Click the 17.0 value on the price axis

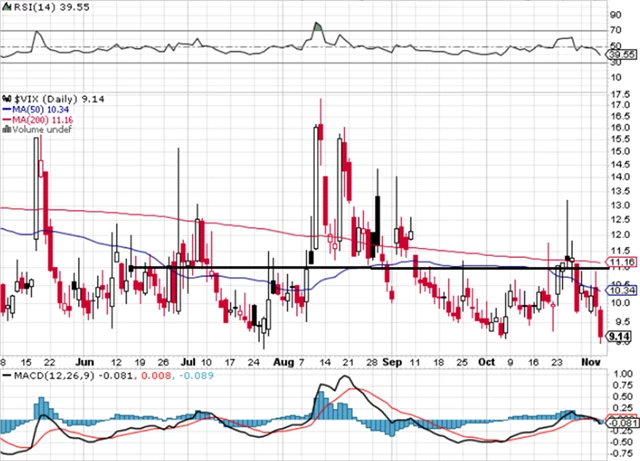[x=620, y=97]
